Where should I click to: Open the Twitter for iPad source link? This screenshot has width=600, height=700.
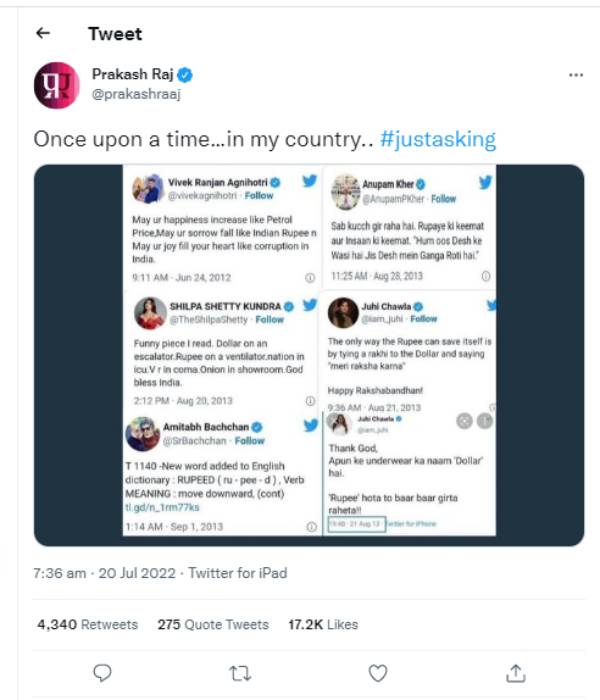(238, 573)
